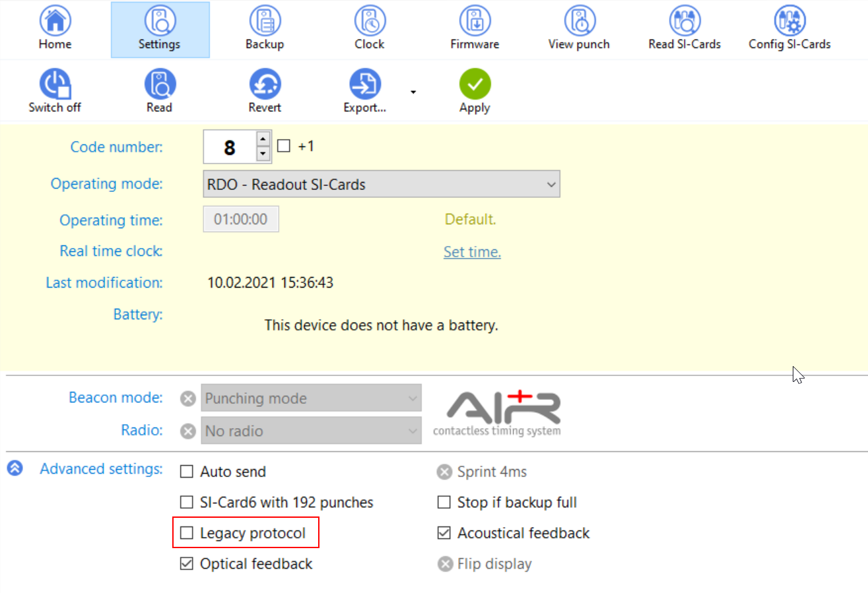Open the Export dropdown arrow

click(413, 92)
